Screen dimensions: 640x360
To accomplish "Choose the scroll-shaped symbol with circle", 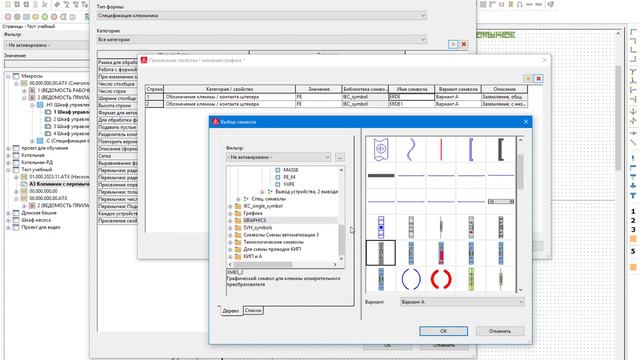I will tap(381, 149).
